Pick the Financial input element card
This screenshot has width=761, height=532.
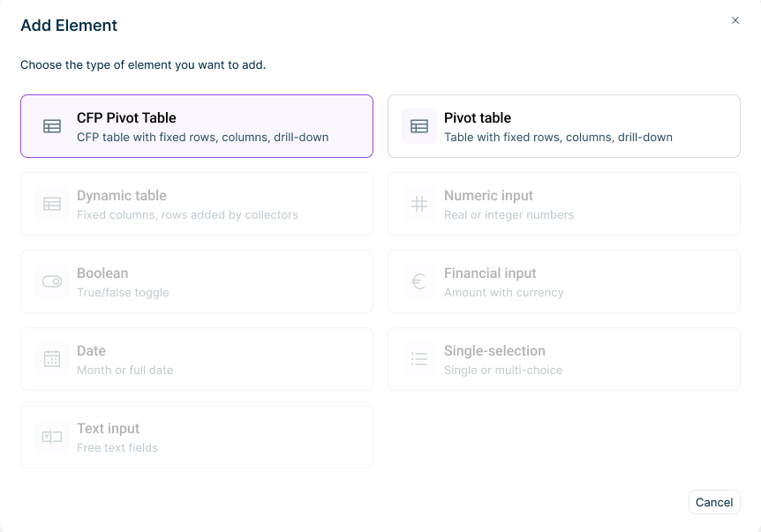563,281
